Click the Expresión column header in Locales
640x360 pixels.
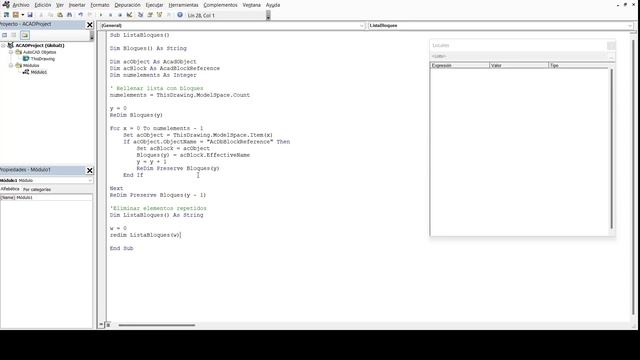point(460,65)
